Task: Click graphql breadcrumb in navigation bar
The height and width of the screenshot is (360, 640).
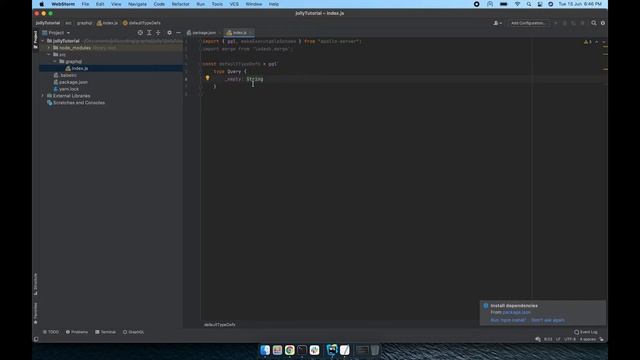Action: [84, 23]
